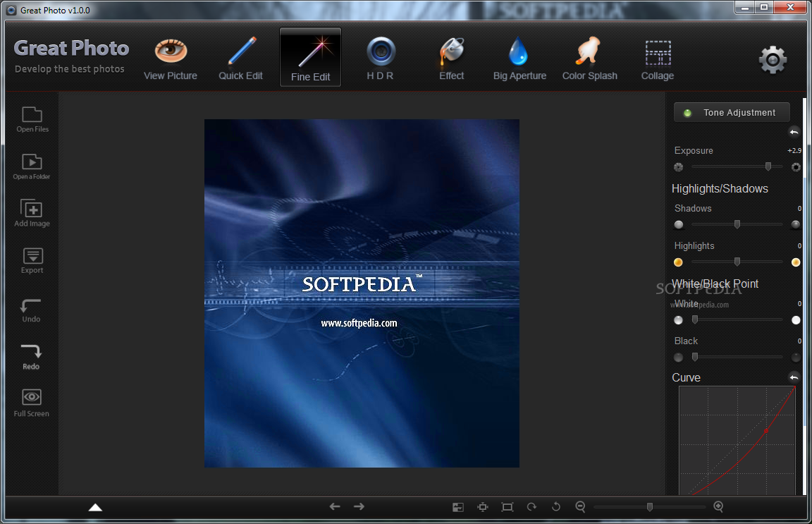
Task: Reset the Curve with its back arrow
Action: (x=794, y=377)
